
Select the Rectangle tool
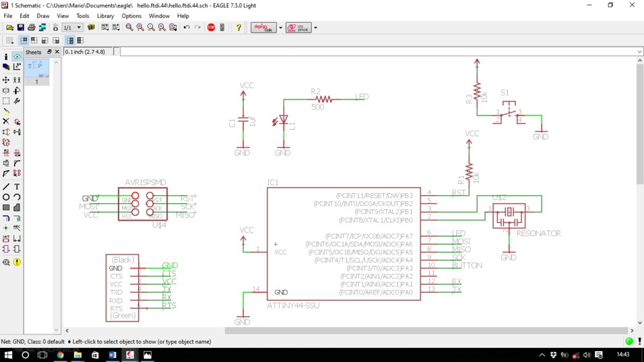(6, 208)
